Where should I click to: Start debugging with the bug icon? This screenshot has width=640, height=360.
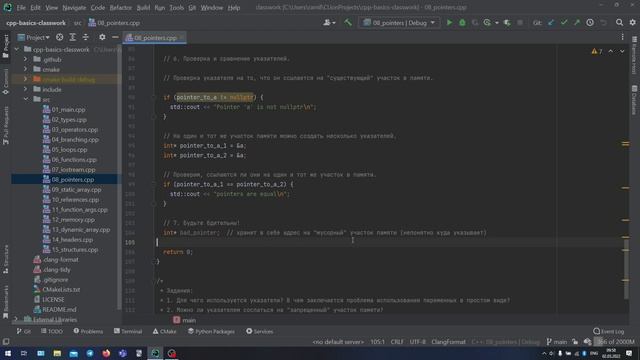462,23
